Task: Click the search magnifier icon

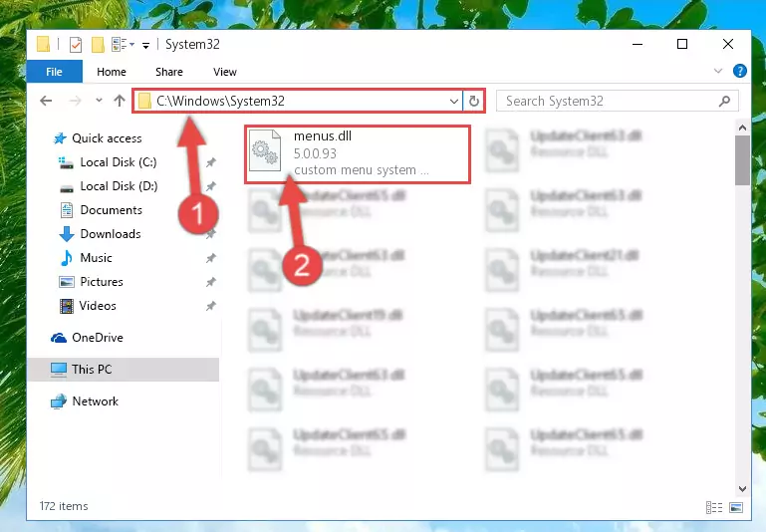Action: 724,102
